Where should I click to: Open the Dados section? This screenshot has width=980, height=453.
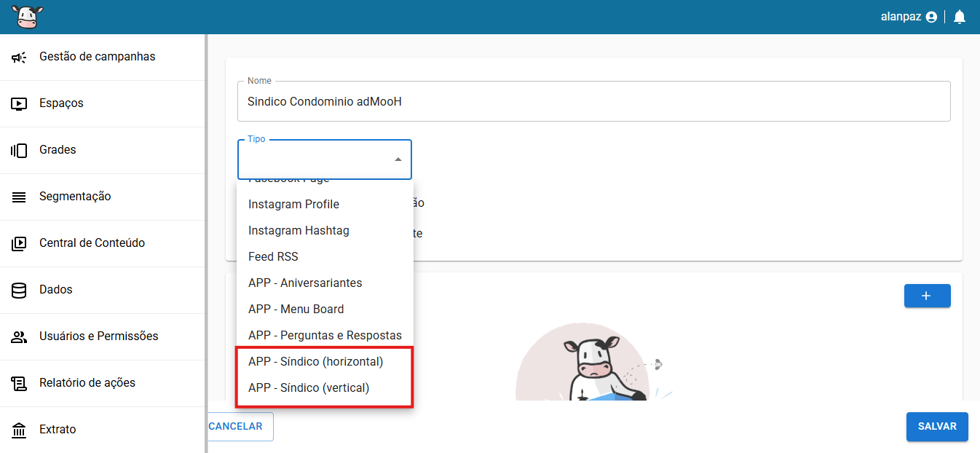(102, 290)
